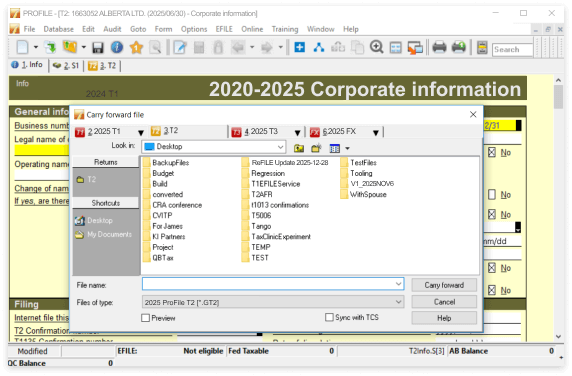Click the Help button in the dialog
The image size is (572, 376).
pos(444,318)
